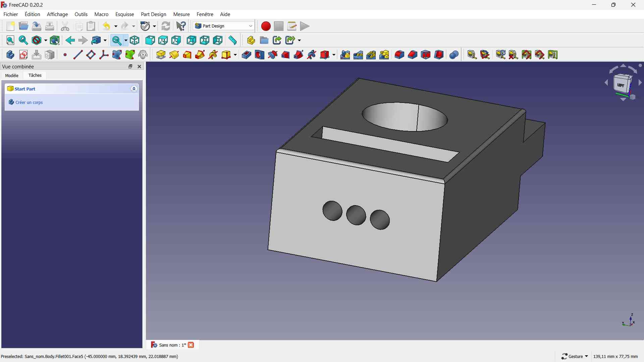Expand the draw style dropdown arrow
The width and height of the screenshot is (644, 362).
click(x=46, y=40)
